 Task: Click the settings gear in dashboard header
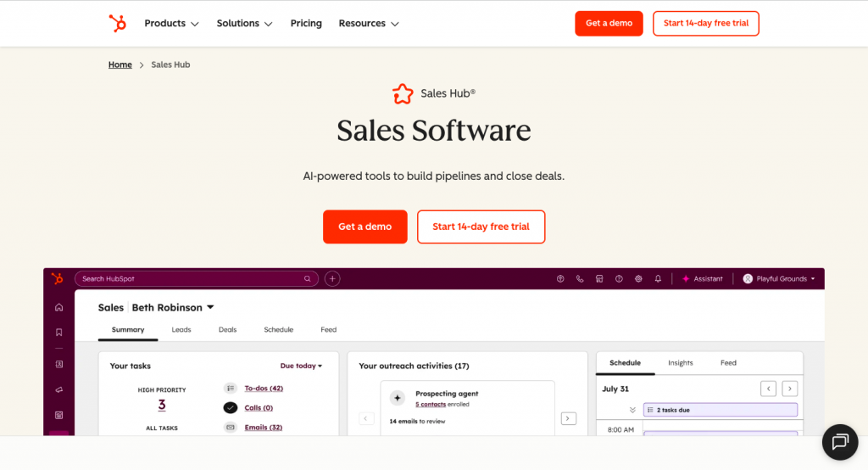click(638, 278)
